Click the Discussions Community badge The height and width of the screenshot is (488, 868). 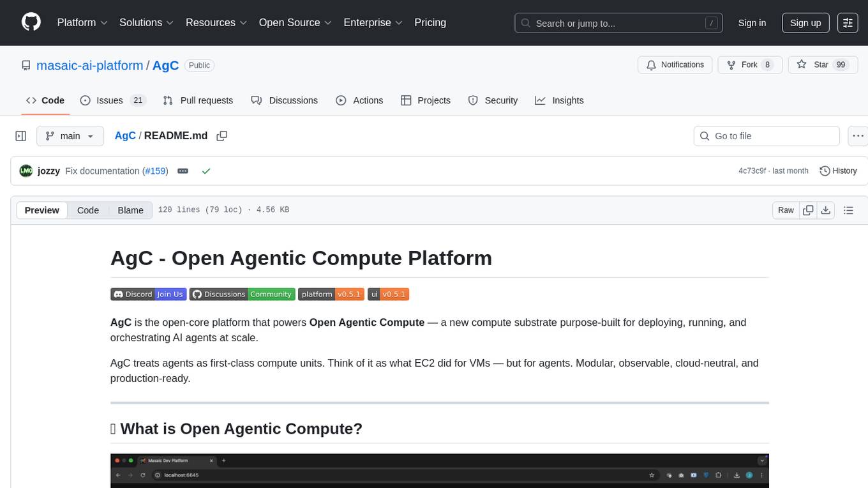click(242, 294)
